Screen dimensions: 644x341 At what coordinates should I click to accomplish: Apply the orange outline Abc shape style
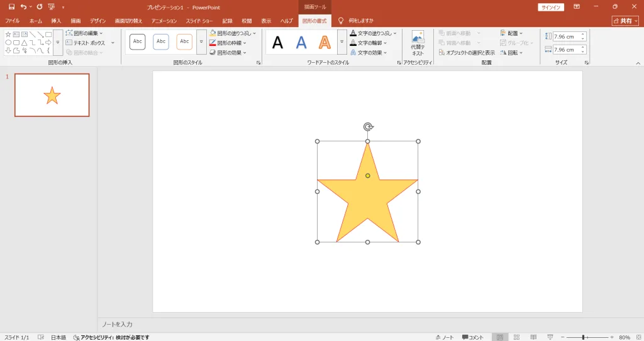[184, 42]
